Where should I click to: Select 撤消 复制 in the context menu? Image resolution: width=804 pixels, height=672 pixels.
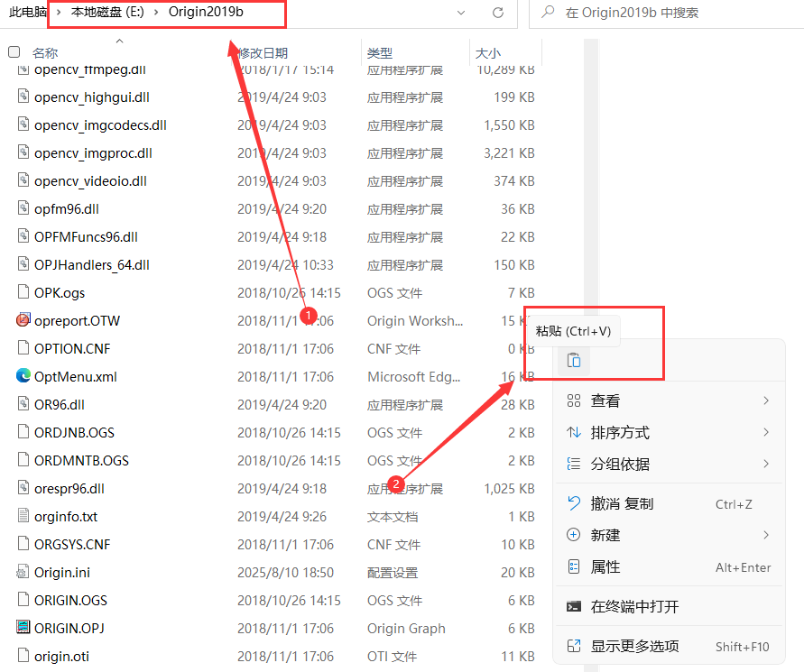670,504
